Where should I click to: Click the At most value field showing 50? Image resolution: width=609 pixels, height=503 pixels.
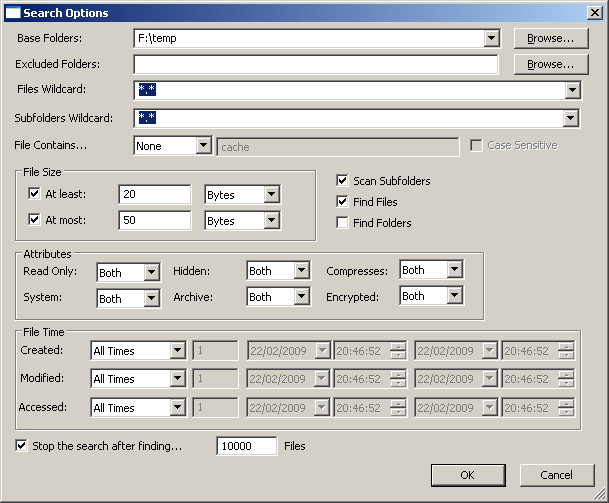coord(155,220)
